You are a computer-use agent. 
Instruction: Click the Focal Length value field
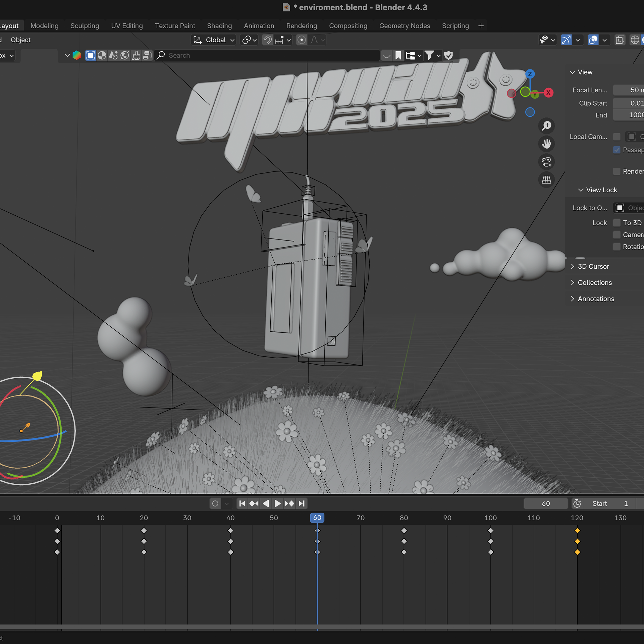pyautogui.click(x=629, y=90)
